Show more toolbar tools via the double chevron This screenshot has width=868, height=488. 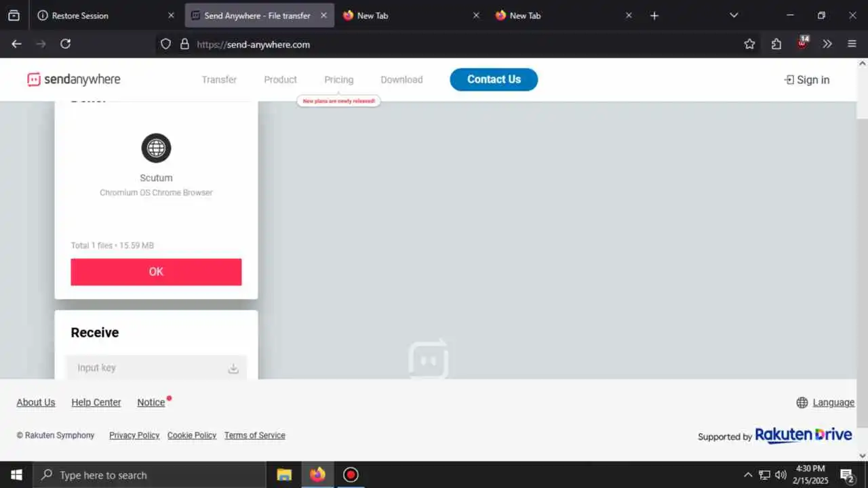click(827, 44)
